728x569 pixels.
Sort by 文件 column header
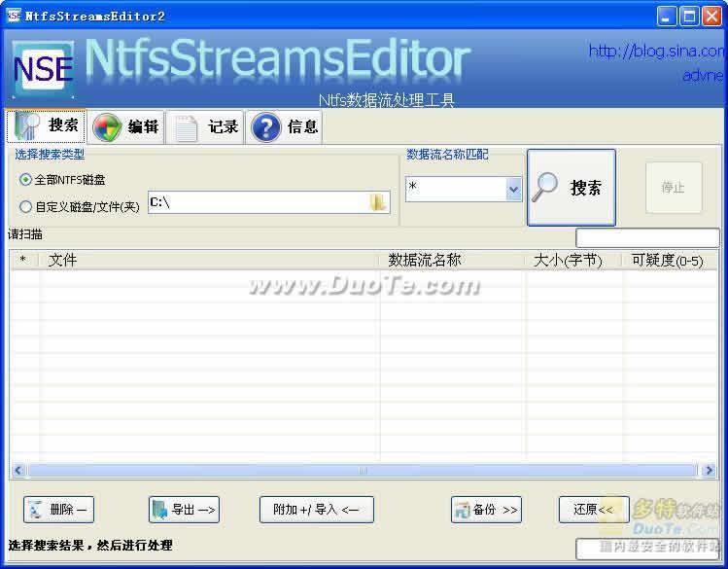[x=209, y=260]
